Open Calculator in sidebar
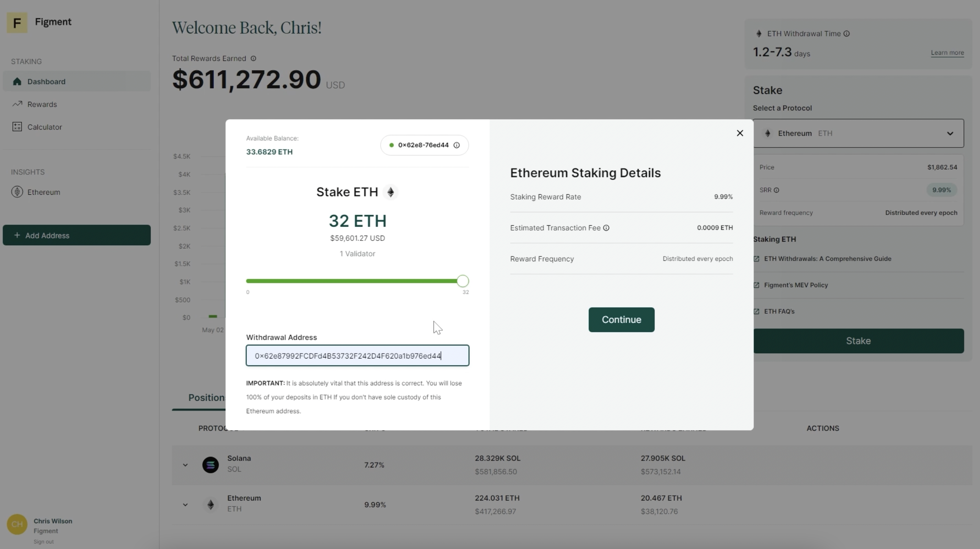This screenshot has height=549, width=980. click(44, 127)
